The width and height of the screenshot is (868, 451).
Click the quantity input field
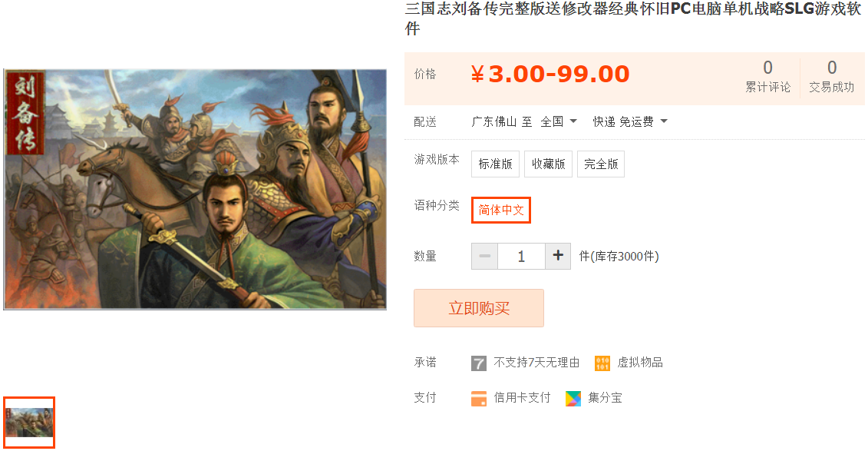pos(521,257)
